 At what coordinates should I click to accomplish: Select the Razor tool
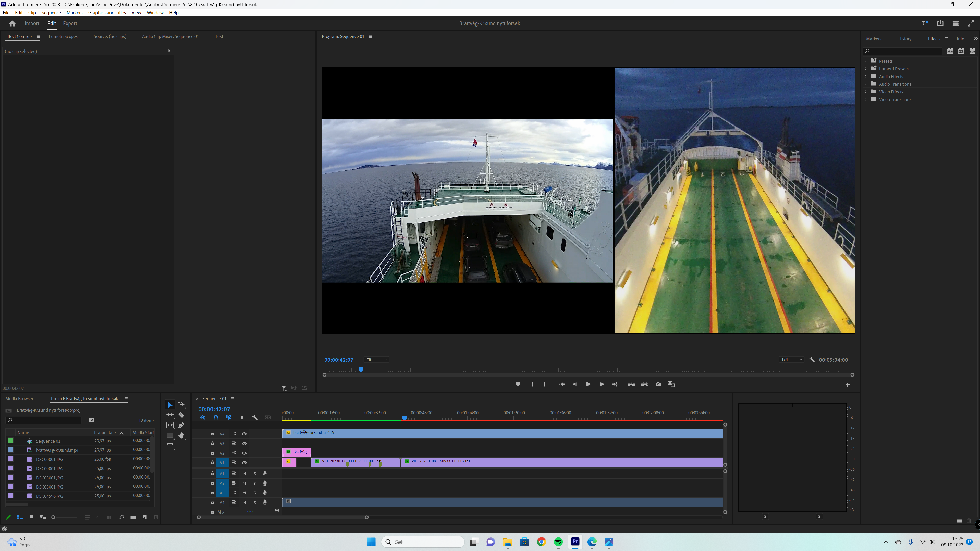click(x=181, y=415)
